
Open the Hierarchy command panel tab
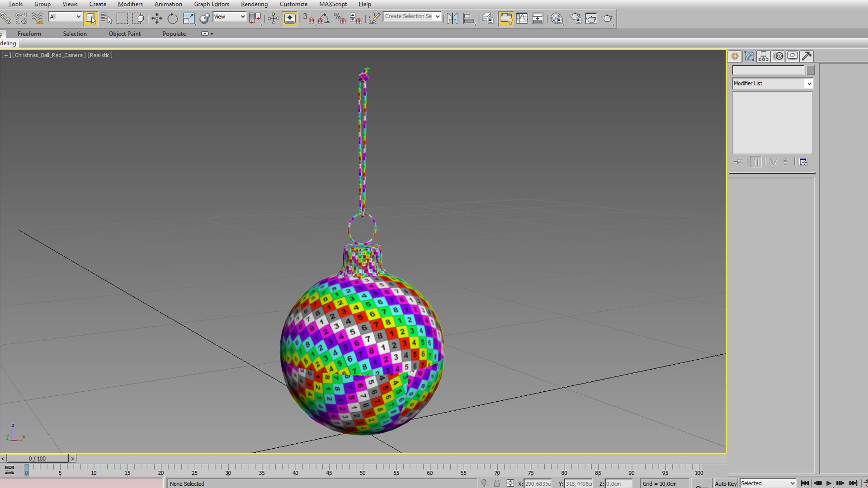tap(764, 56)
